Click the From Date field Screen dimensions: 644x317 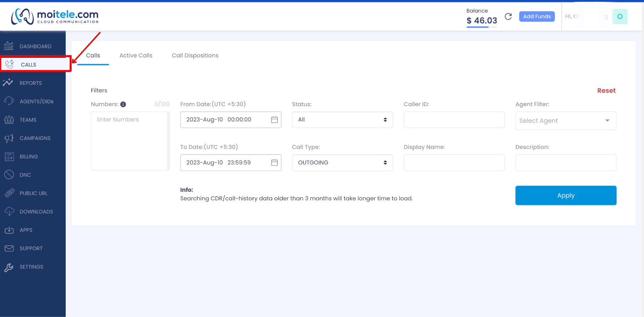click(231, 119)
